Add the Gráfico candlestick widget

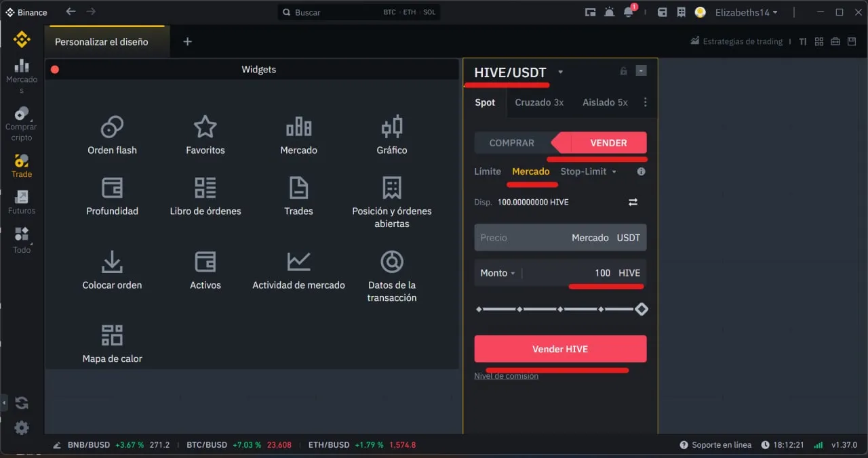[392, 136]
